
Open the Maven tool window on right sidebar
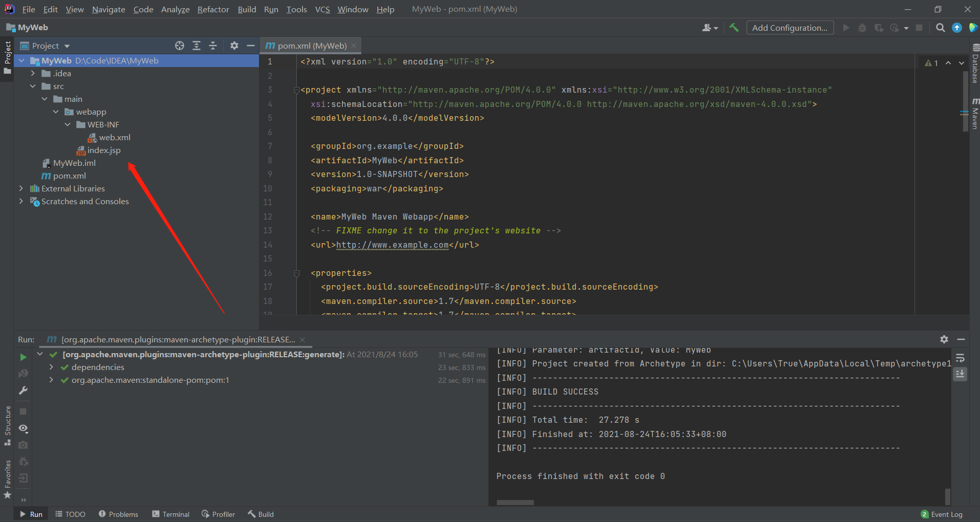(974, 117)
